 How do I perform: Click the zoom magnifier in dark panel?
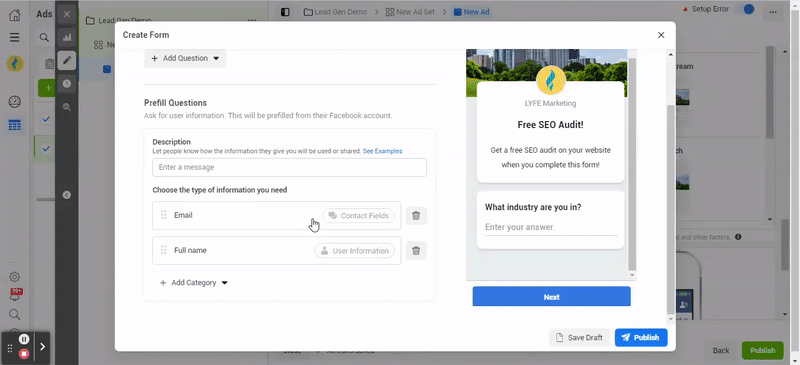point(67,107)
